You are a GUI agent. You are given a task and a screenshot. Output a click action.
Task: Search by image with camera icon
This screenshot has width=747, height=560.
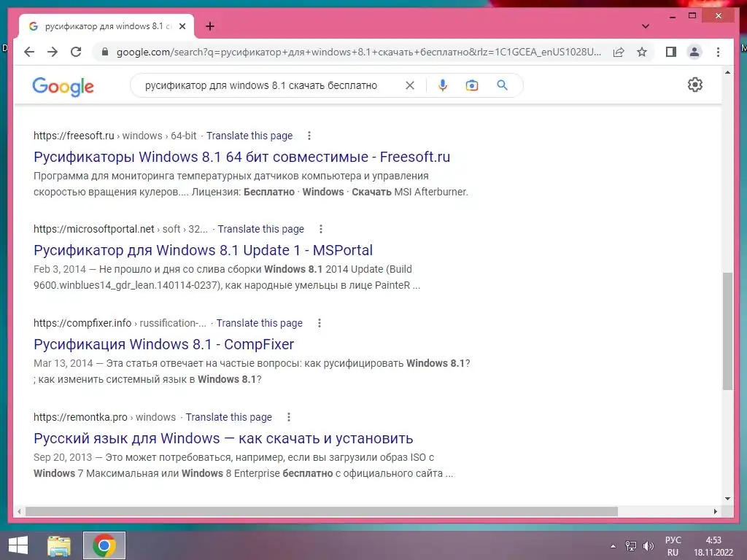pos(472,85)
